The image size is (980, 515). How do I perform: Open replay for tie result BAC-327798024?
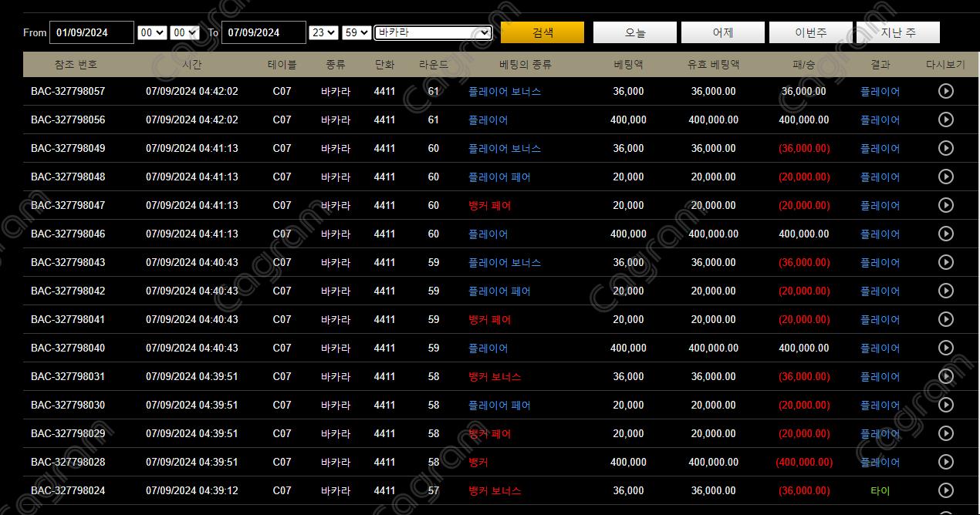[x=945, y=490]
